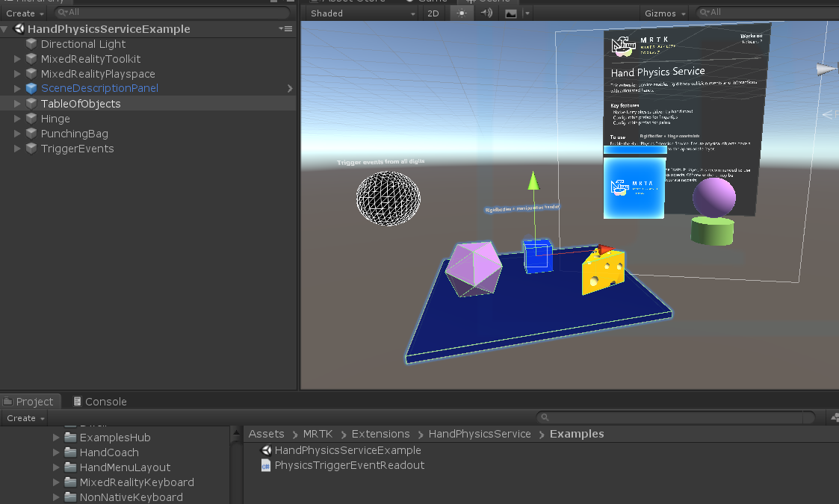Viewport: 839px width, 504px height.
Task: Click Directional Light cube icon
Action: click(x=31, y=44)
